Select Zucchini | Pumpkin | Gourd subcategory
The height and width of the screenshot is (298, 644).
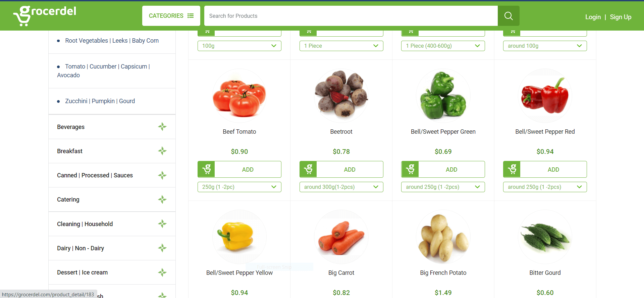pos(100,101)
